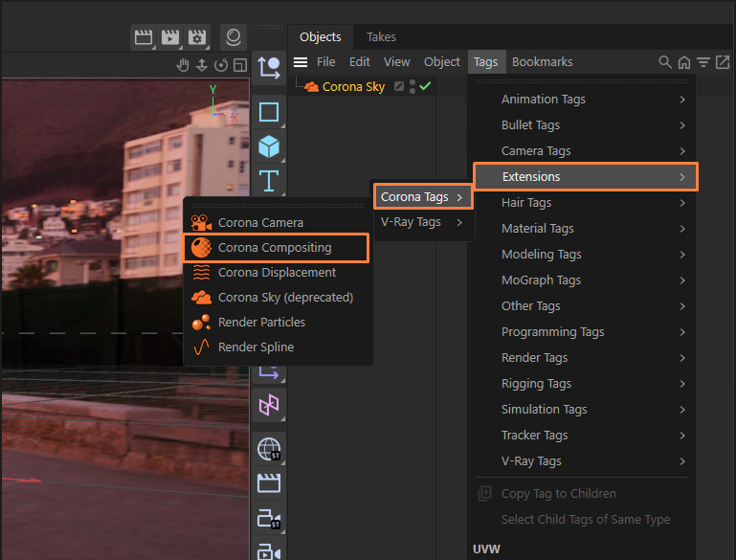Screen dimensions: 736x560
Task: Click the axis coordinate tool icon
Action: point(269,68)
